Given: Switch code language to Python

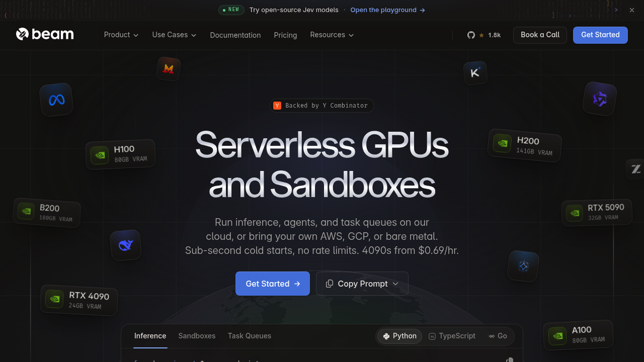Looking at the screenshot, I should coord(399,336).
